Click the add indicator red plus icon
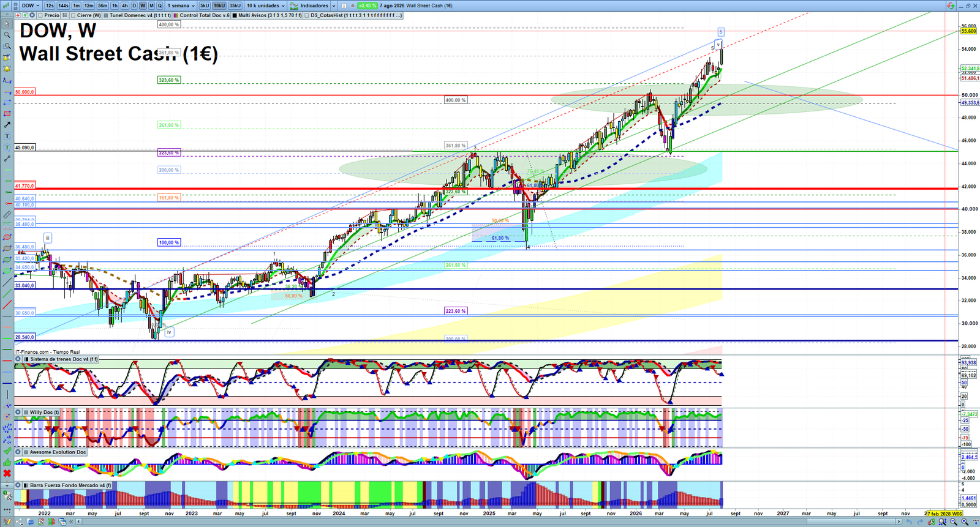The width and height of the screenshot is (980, 527). (x=18, y=15)
